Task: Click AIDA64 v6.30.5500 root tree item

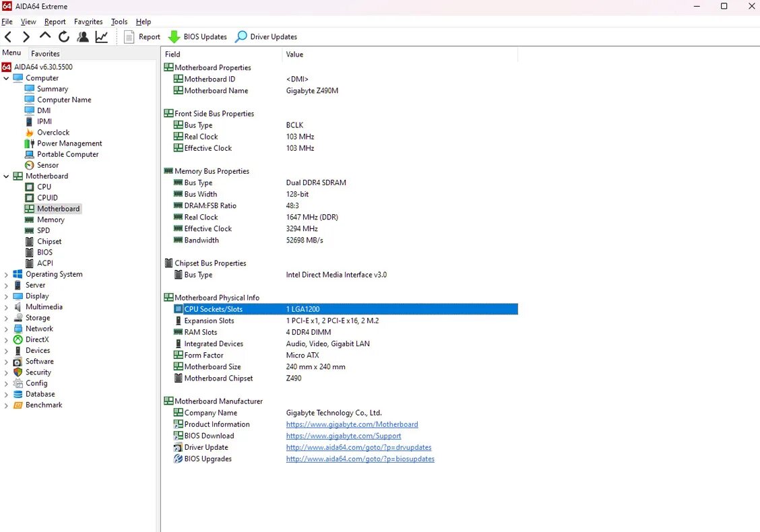Action: 43,67
